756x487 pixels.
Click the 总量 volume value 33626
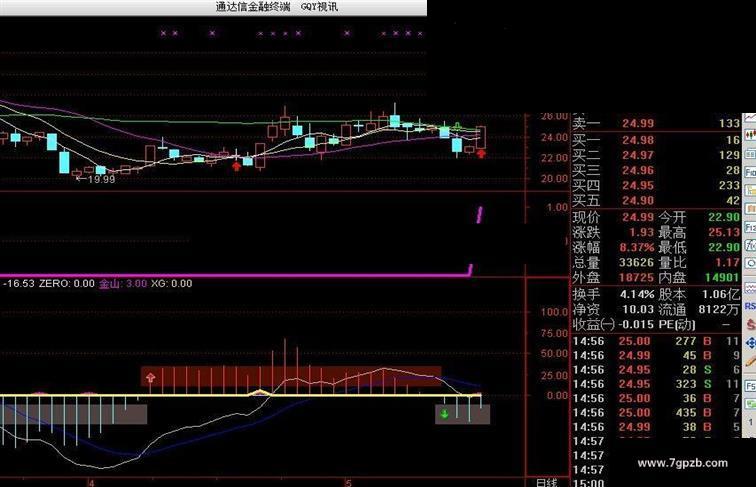tap(636, 262)
